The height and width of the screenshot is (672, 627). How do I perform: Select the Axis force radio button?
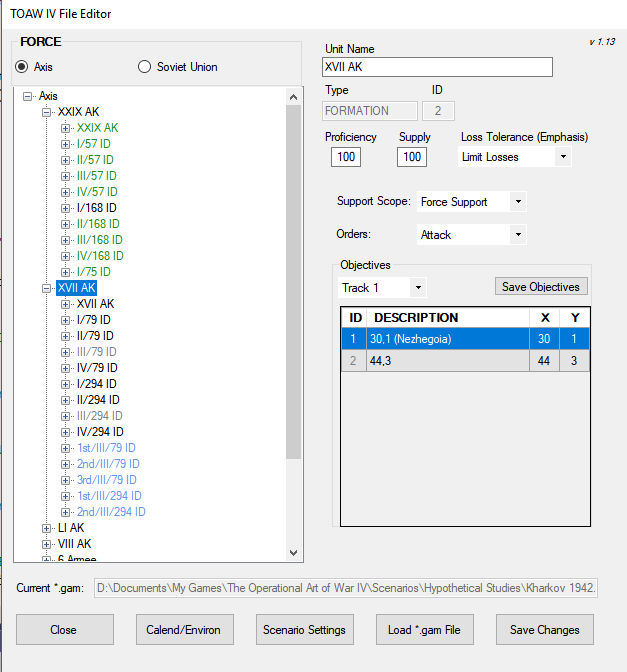[21, 67]
